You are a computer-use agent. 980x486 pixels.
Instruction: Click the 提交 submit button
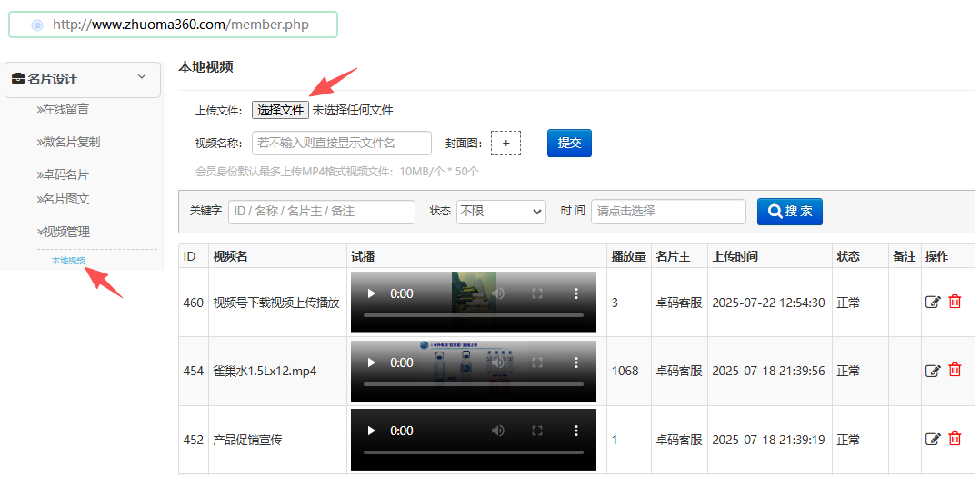(569, 143)
